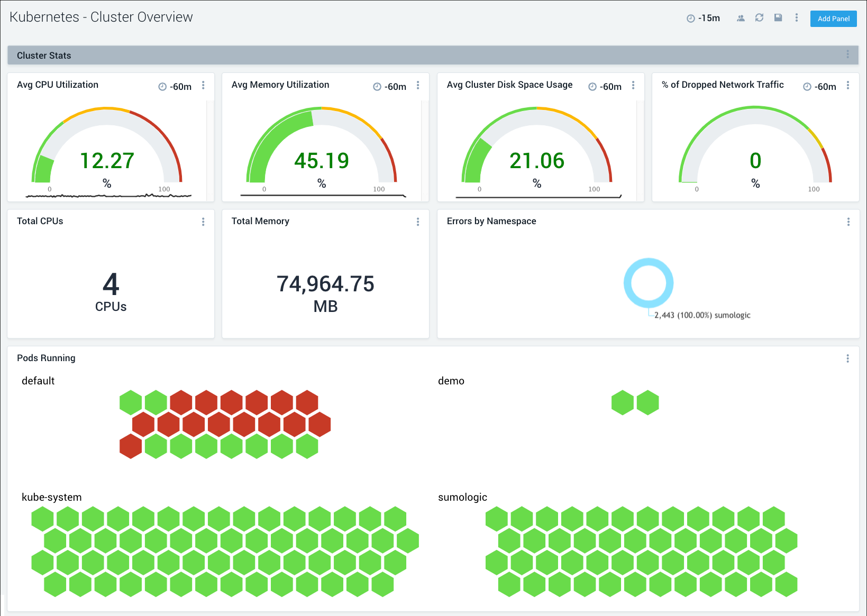Screen dimensions: 867x616
Task: Click the 2,443 sumologic data point label
Action: tap(702, 315)
